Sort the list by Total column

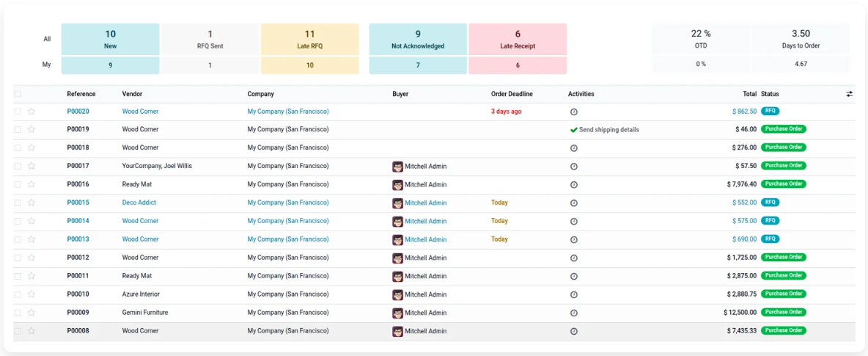[749, 94]
